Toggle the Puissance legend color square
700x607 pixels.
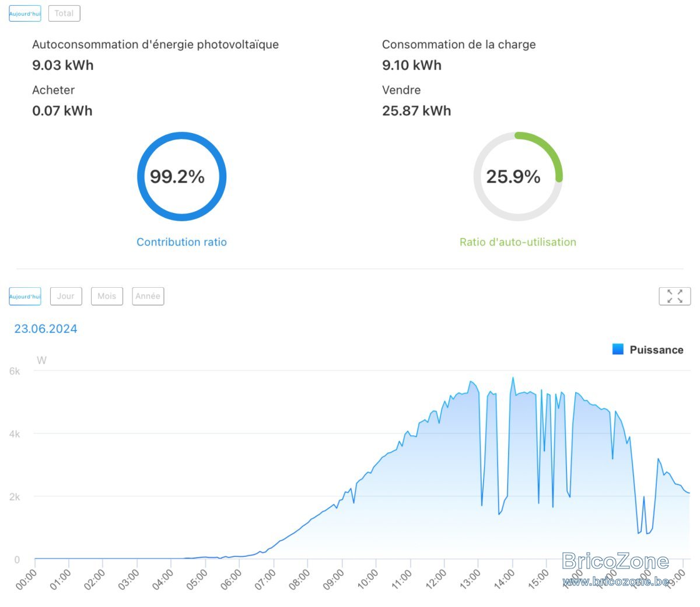[x=618, y=349]
